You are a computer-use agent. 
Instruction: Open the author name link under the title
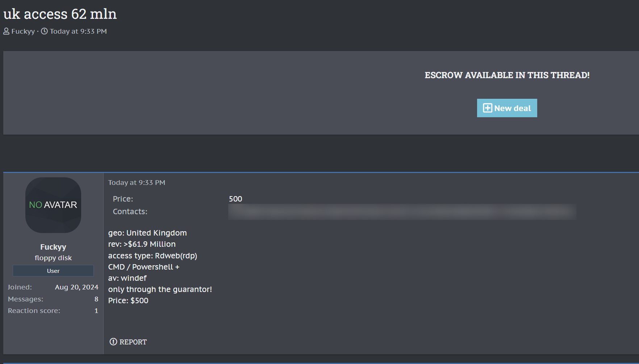[x=23, y=31]
